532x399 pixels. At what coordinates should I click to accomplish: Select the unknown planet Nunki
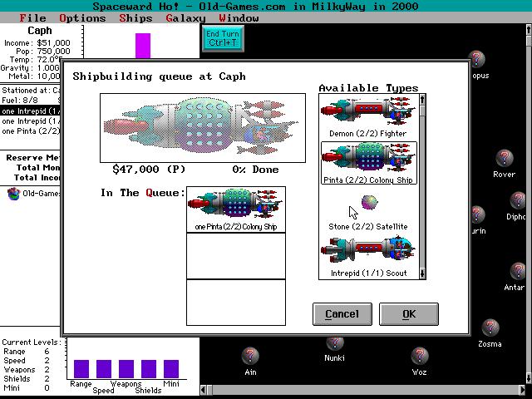click(334, 343)
